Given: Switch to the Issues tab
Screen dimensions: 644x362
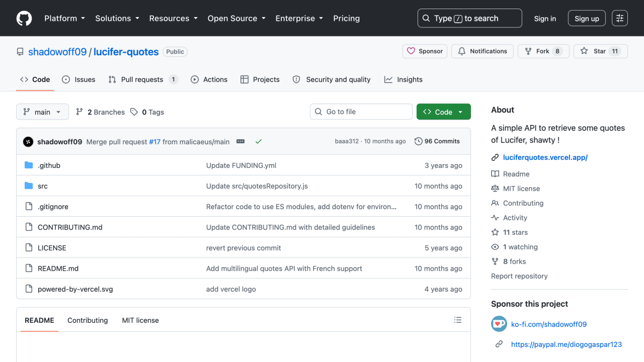Looking at the screenshot, I should pyautogui.click(x=79, y=79).
